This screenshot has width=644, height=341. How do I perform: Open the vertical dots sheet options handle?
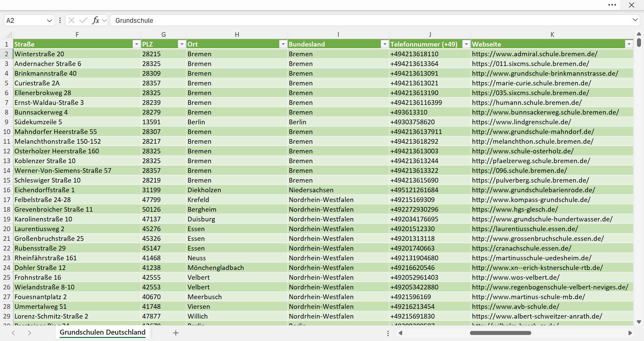coord(388,333)
